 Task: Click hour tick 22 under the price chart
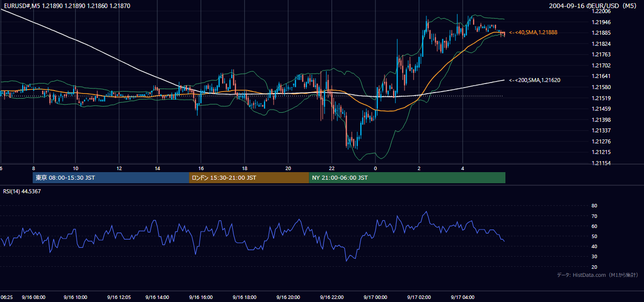pyautogui.click(x=332, y=168)
